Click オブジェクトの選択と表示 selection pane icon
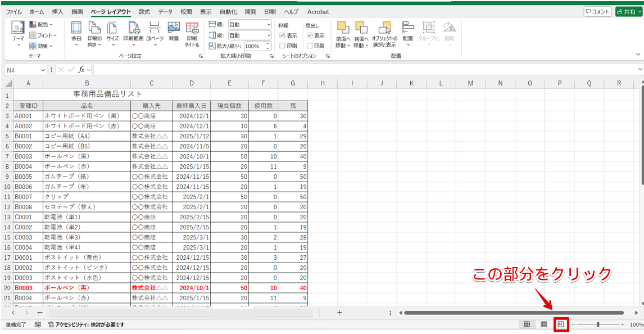 [384, 33]
